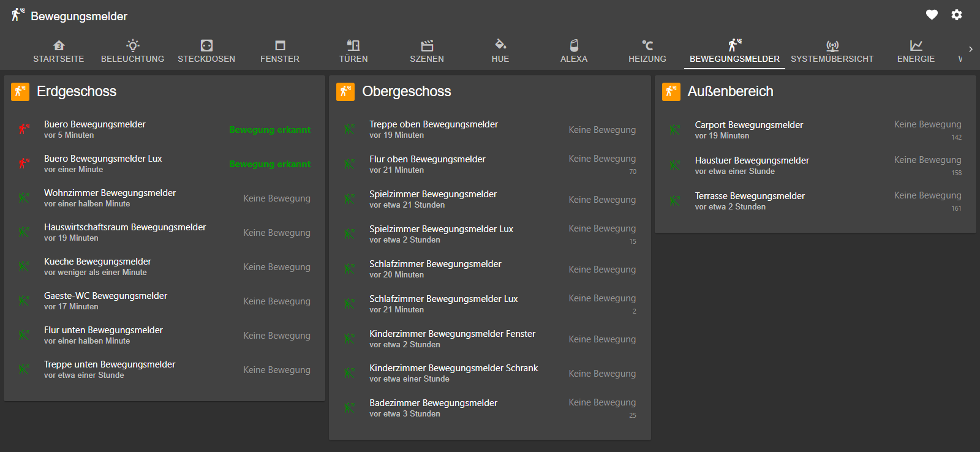Open the Beleuchtung tab

133,51
